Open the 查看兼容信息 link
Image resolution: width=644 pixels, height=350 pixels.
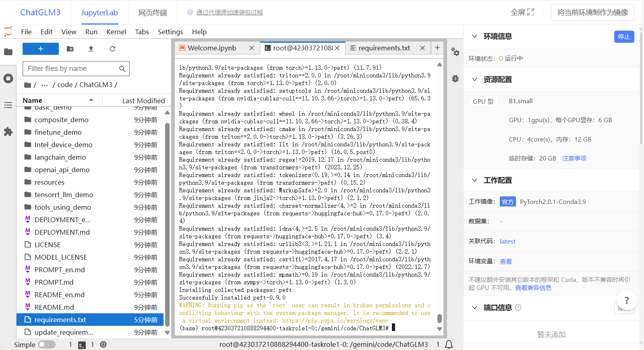point(533,288)
